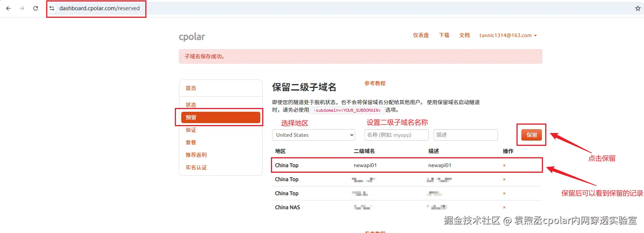The image size is (644, 233).
Task: Open the 下载 nav link
Action: (444, 35)
